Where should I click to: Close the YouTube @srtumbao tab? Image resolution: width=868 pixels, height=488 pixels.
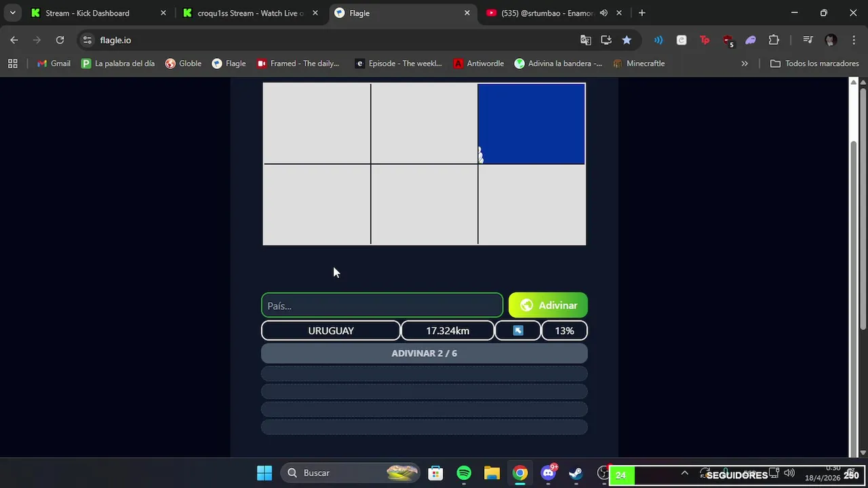tap(618, 13)
